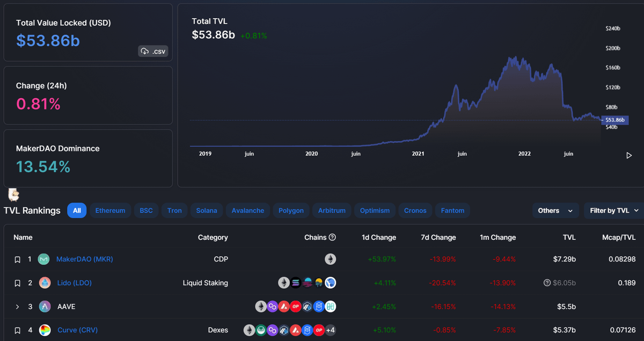Click the Chains column help icon

332,237
